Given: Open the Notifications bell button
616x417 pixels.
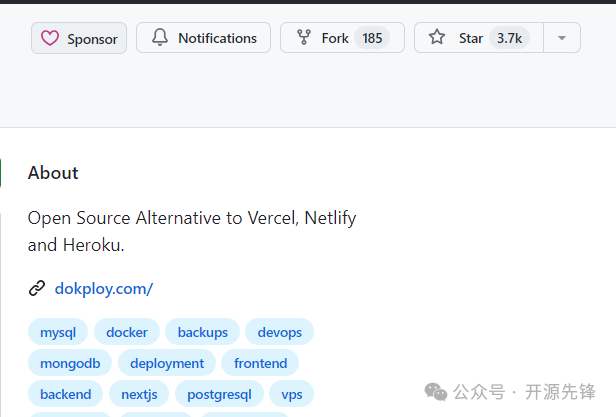Looking at the screenshot, I should pyautogui.click(x=204, y=38).
